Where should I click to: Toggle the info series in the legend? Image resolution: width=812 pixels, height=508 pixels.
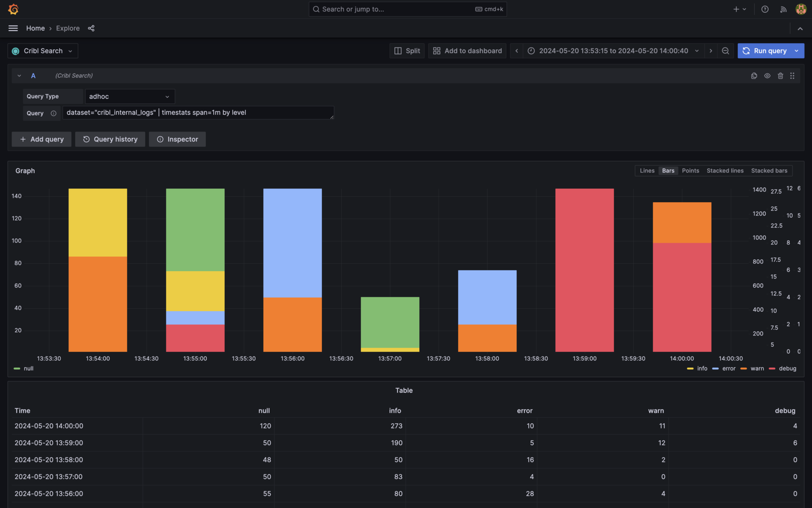(x=702, y=369)
